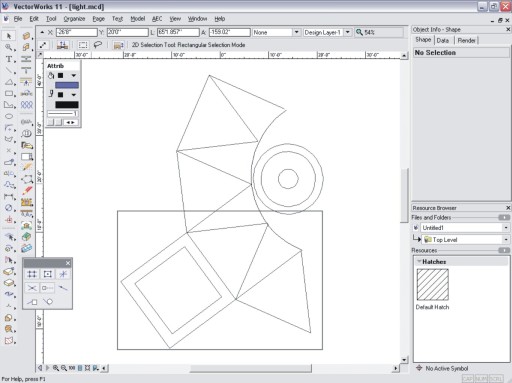
Task: Open the Organize menu
Action: [74, 19]
